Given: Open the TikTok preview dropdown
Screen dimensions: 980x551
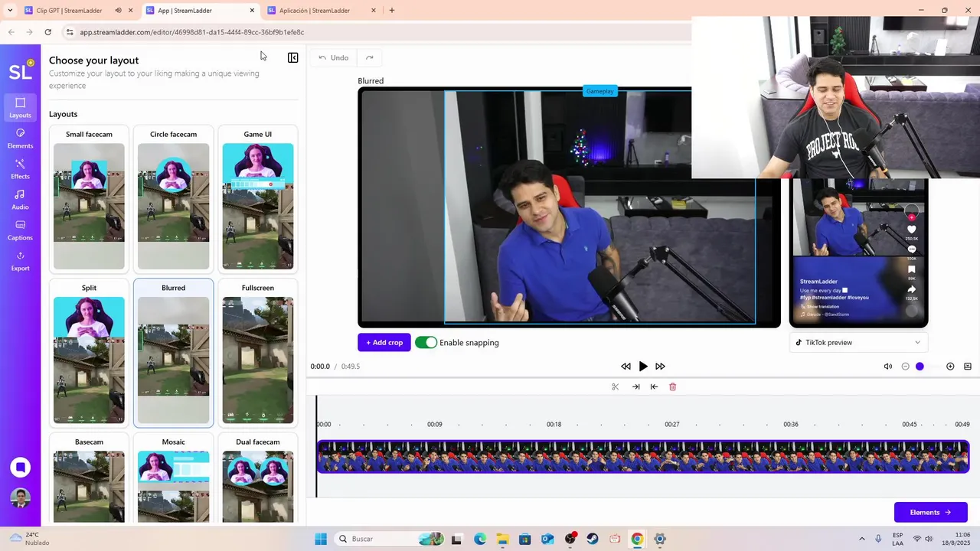Looking at the screenshot, I should click(x=857, y=343).
